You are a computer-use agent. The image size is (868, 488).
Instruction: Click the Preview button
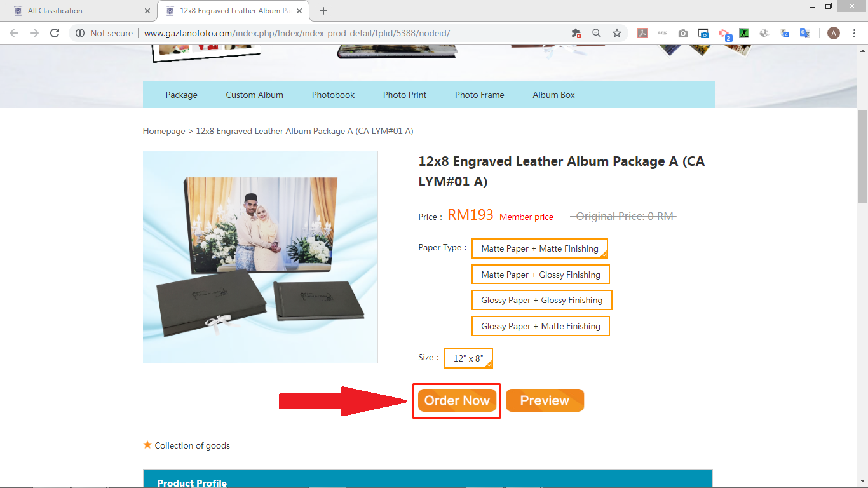click(x=545, y=400)
